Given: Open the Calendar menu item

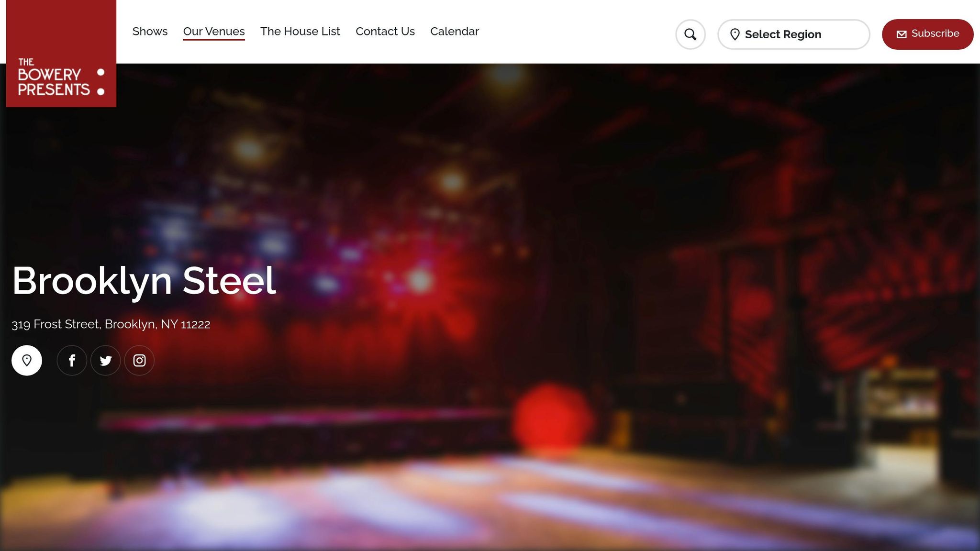Looking at the screenshot, I should pyautogui.click(x=455, y=32).
